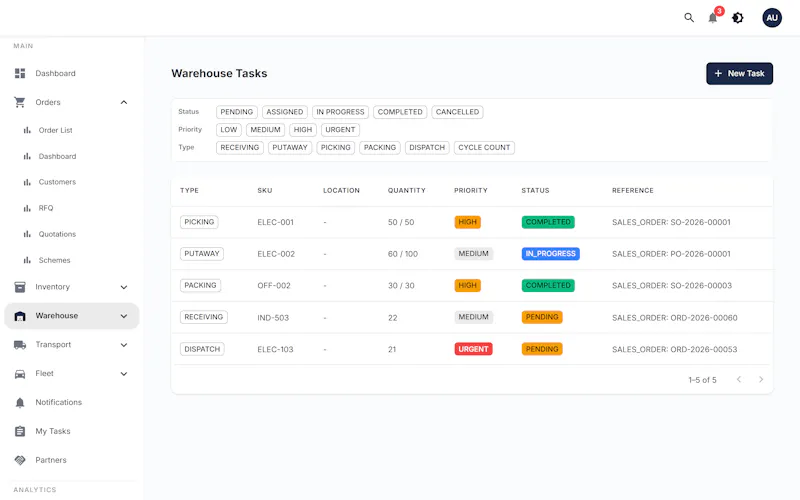Open Order List in sidebar
This screenshot has height=500, width=800.
pos(55,130)
